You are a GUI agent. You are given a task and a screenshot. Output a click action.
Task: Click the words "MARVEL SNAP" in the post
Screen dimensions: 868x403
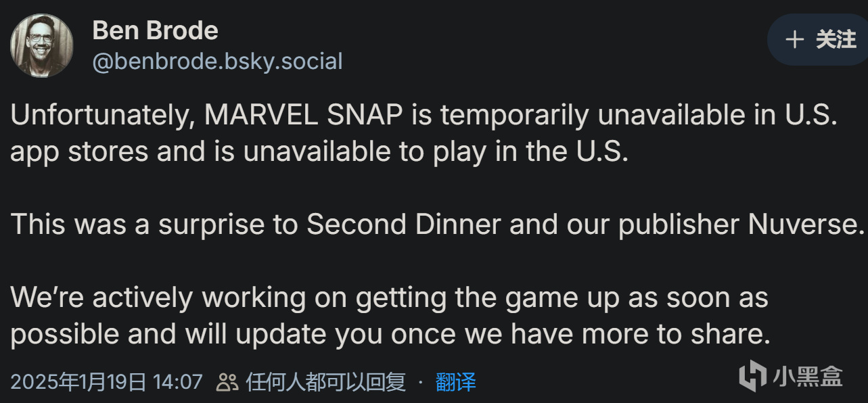[x=305, y=116]
